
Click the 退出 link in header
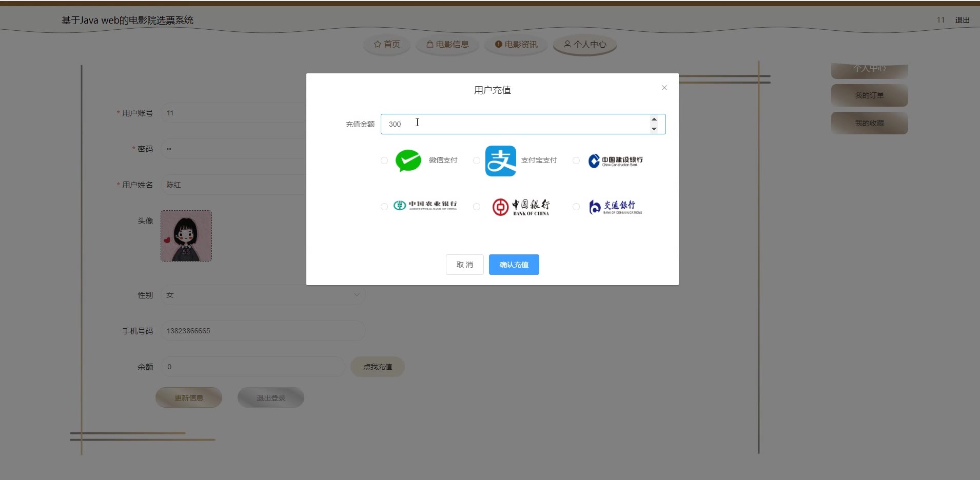[962, 20]
